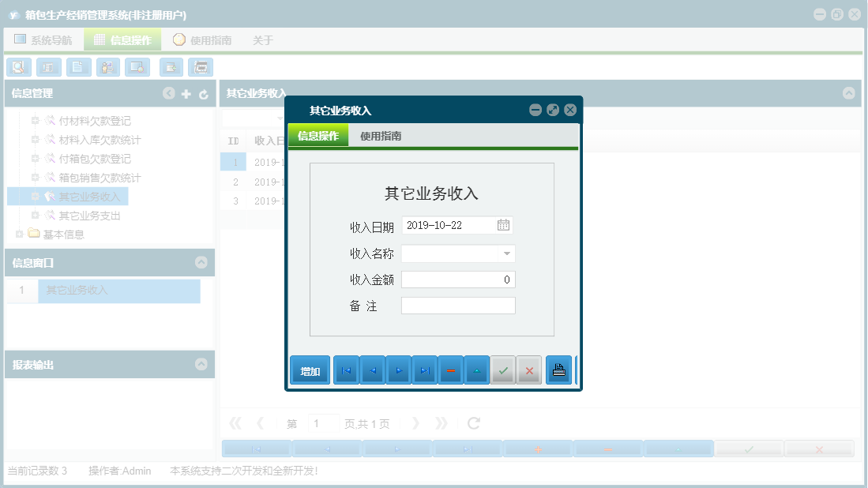Click the add (+) icon on 信息管理 panel
This screenshot has width=868, height=488.
coord(186,93)
